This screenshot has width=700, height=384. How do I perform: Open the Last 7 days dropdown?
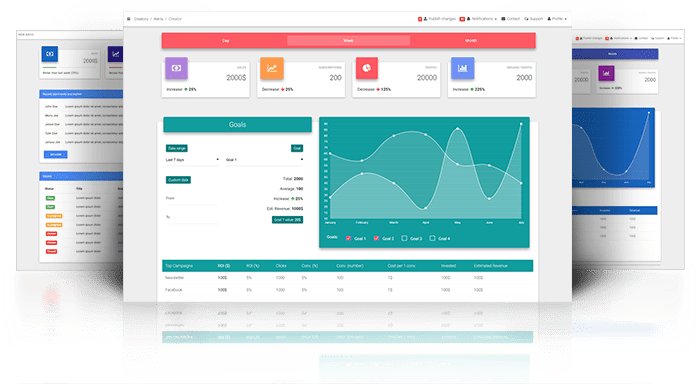(192, 160)
